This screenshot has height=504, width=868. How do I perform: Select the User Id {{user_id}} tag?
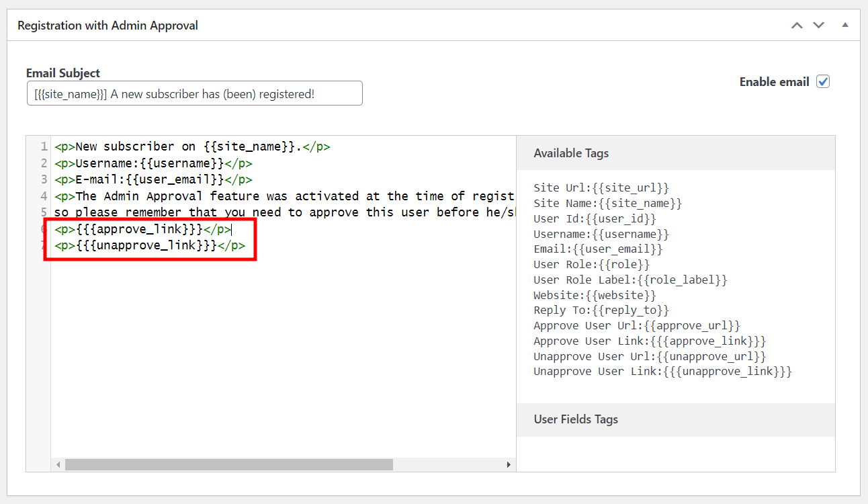595,218
